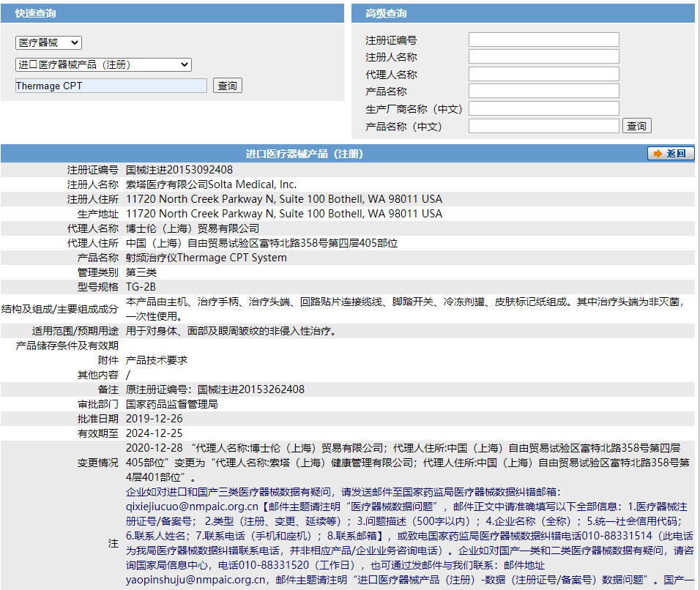Click the 代理人住所 address value
The image size is (700, 590).
261,243
